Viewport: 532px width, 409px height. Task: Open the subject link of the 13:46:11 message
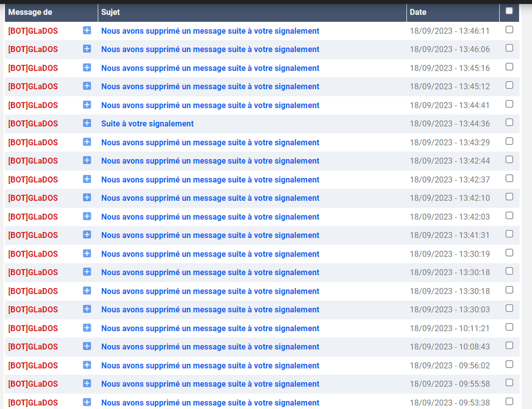point(210,31)
